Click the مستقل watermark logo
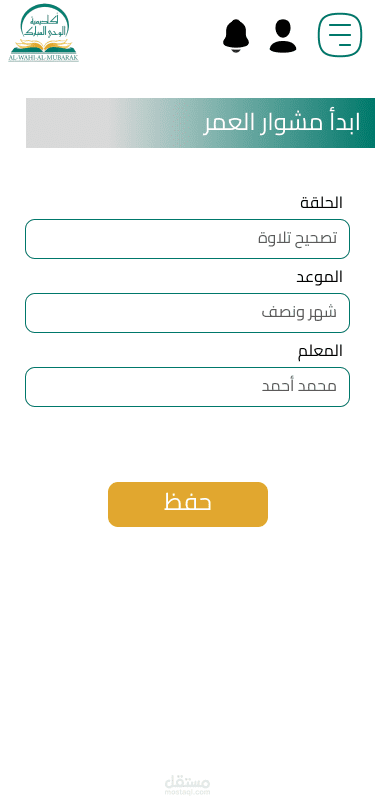The width and height of the screenshot is (375, 812). [188, 781]
